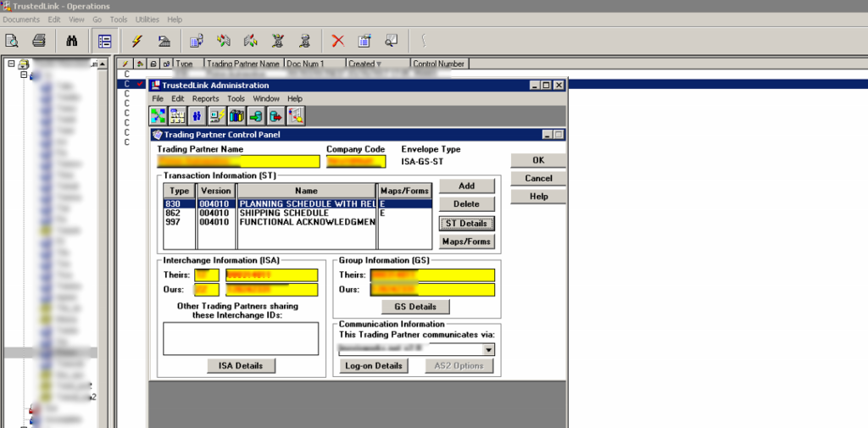Open the communication method dropdown arrow

tap(488, 350)
